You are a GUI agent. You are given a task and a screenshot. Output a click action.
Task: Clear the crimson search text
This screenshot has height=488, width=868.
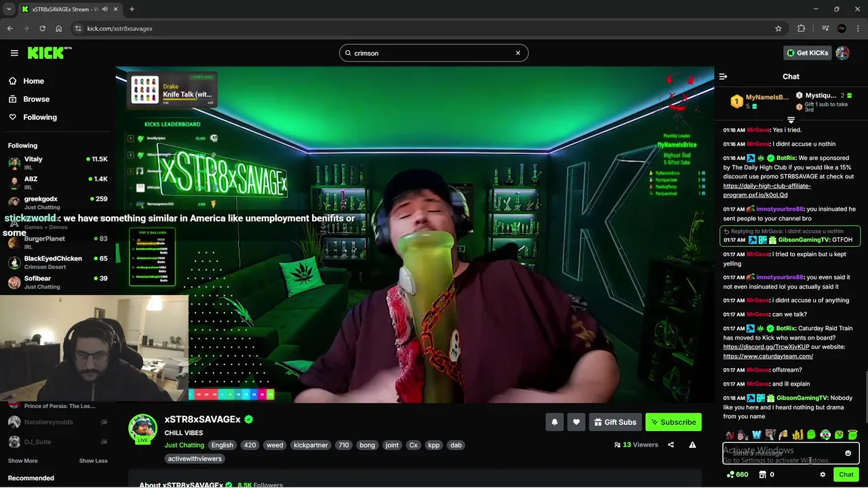[x=518, y=53]
